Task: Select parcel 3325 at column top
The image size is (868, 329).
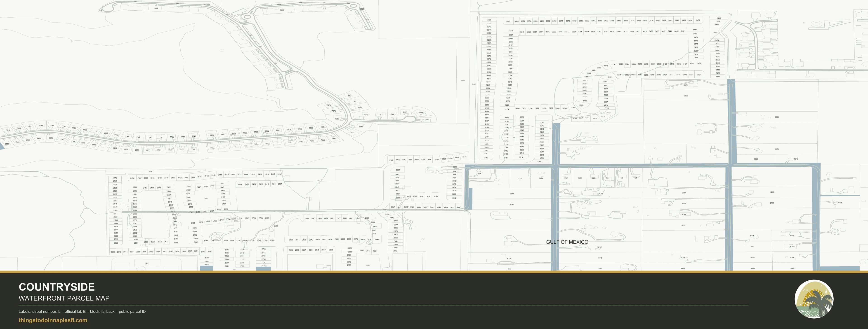Action: point(489,20)
